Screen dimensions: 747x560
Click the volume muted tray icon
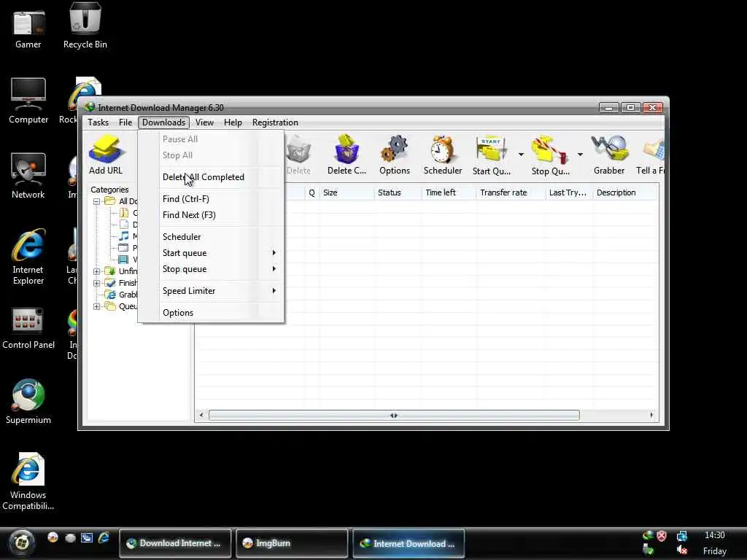(682, 550)
